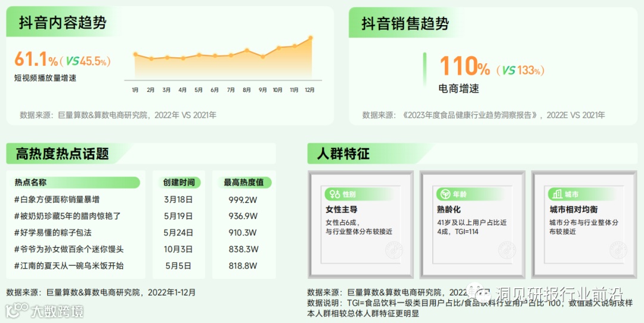Select the 熟龄化 card title

449,210
